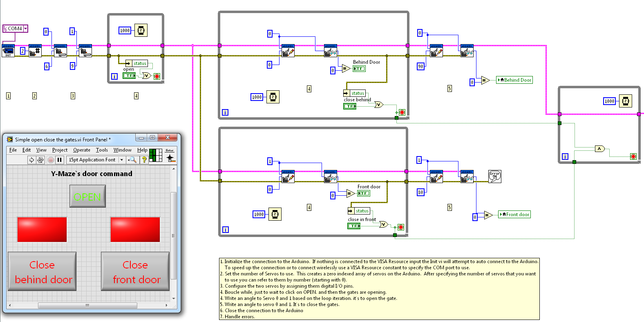Click the OR gate next to the open terminal

tap(146, 76)
